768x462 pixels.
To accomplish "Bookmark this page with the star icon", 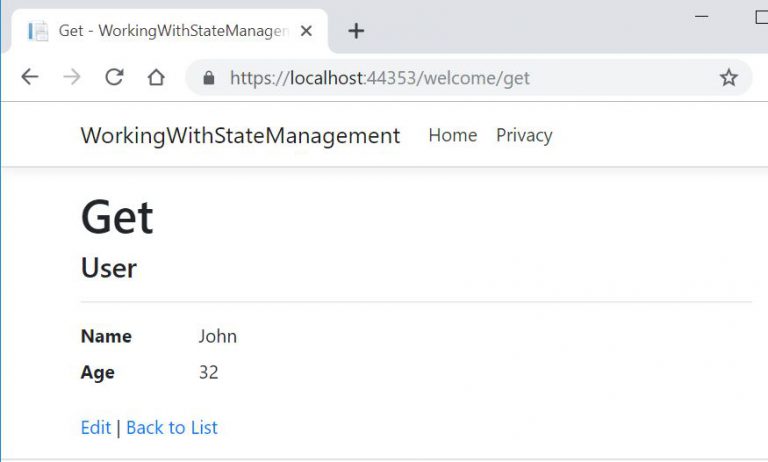I will point(728,78).
